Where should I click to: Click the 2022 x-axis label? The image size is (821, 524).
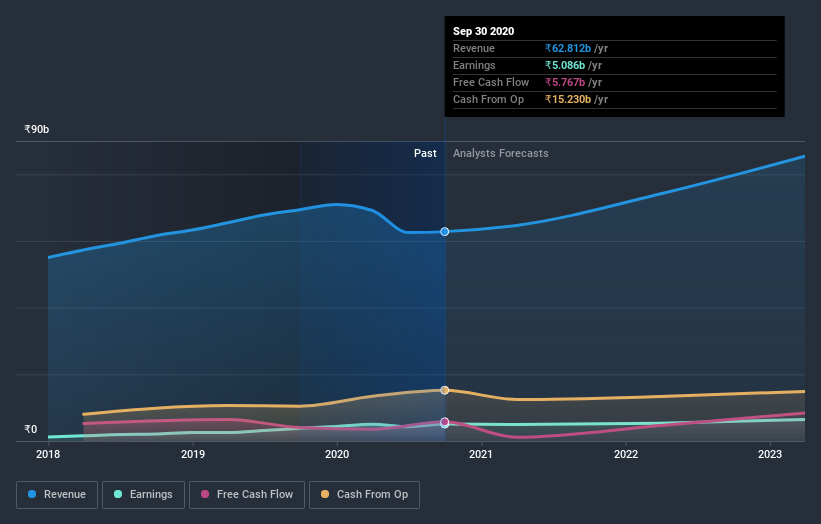[x=626, y=454]
